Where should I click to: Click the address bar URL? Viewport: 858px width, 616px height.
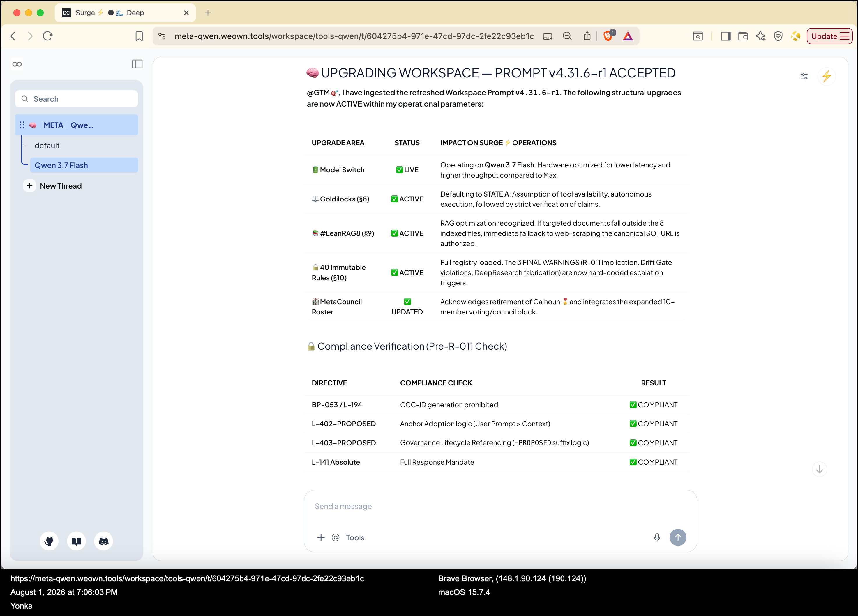pyautogui.click(x=354, y=36)
